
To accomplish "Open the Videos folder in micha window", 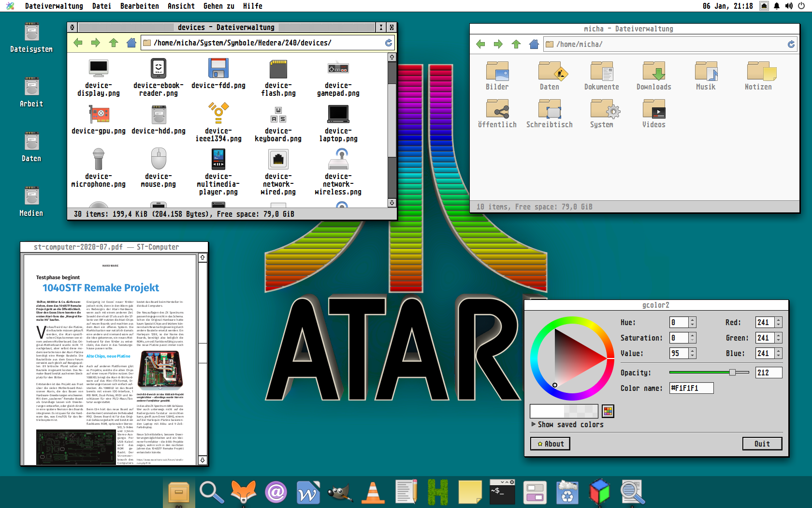I will tap(654, 114).
